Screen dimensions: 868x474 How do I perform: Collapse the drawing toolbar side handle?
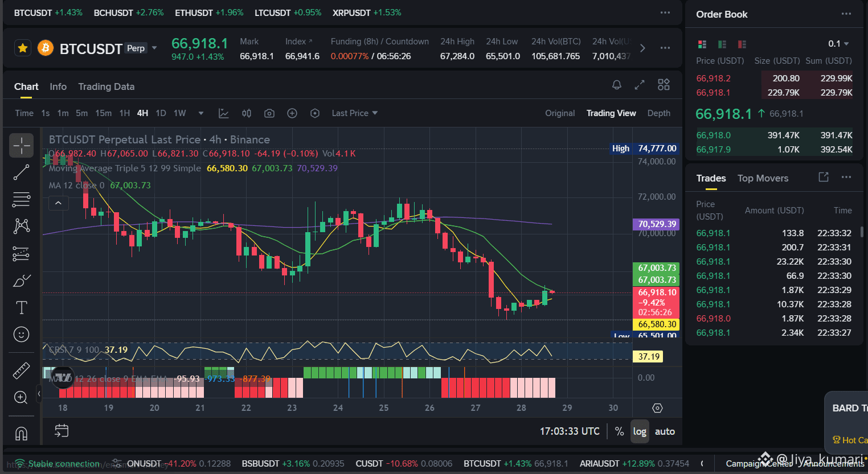pos(39,393)
